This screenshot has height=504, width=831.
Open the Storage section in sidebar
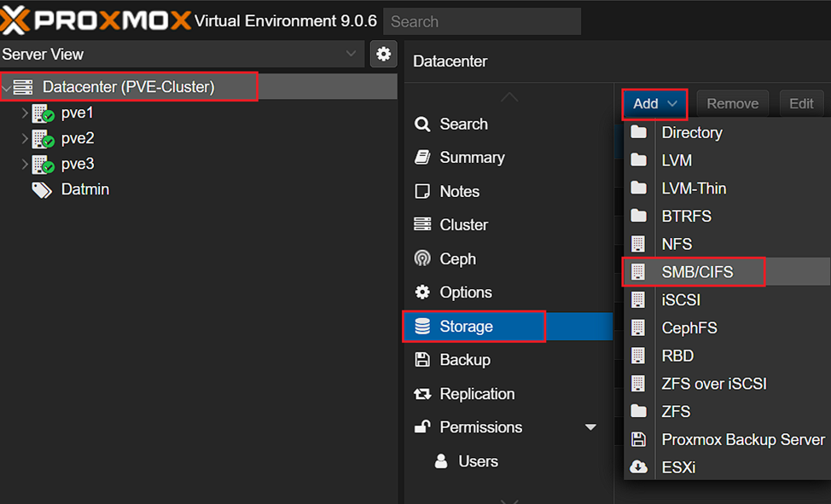[x=466, y=327]
